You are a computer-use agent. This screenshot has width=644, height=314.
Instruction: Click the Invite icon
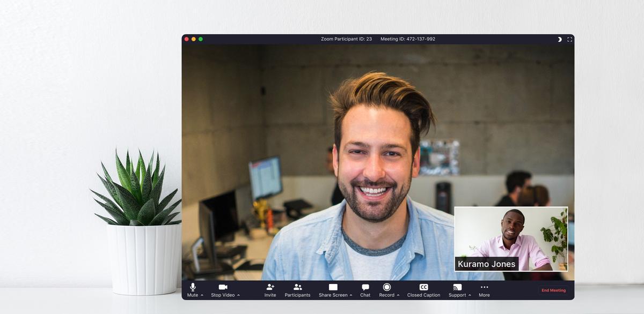pyautogui.click(x=270, y=288)
